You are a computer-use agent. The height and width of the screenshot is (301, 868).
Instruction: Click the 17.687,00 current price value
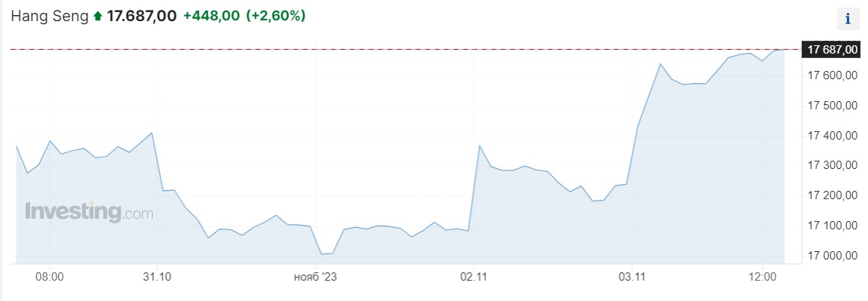pos(142,16)
